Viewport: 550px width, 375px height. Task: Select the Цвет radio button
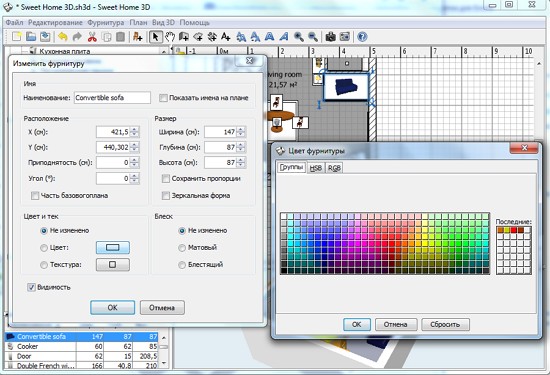click(44, 248)
